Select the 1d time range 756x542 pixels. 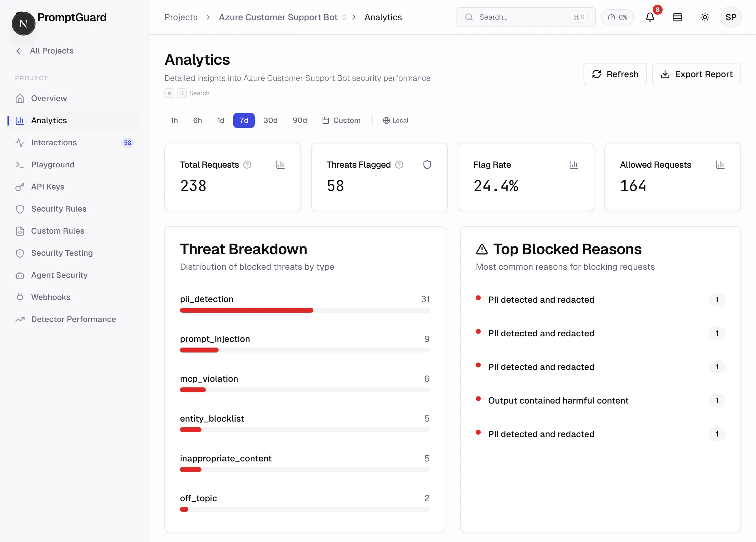pos(221,121)
